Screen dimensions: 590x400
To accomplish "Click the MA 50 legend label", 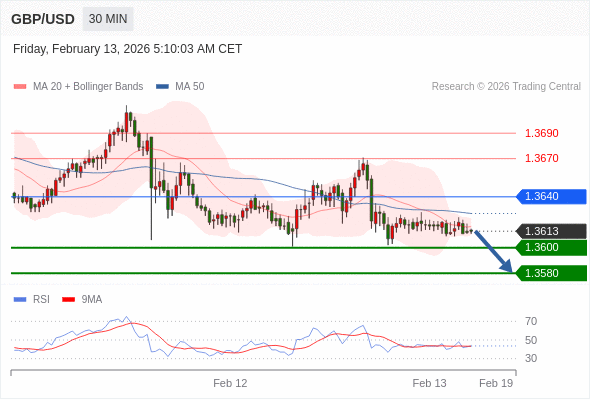I will 190,87.
